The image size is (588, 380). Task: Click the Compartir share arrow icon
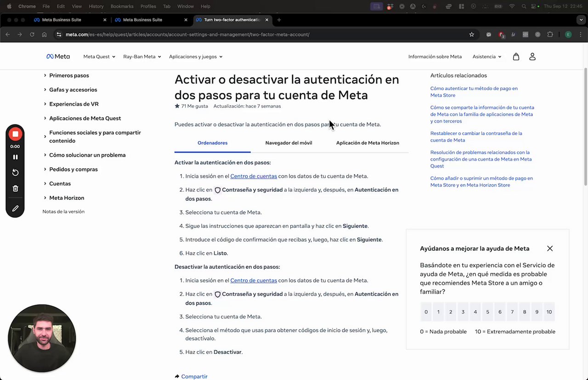point(177,376)
